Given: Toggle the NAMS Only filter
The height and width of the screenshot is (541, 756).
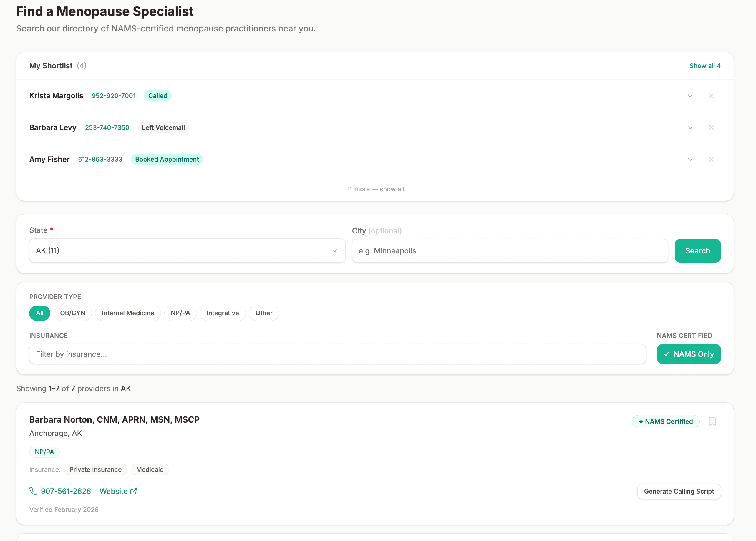Looking at the screenshot, I should point(689,354).
